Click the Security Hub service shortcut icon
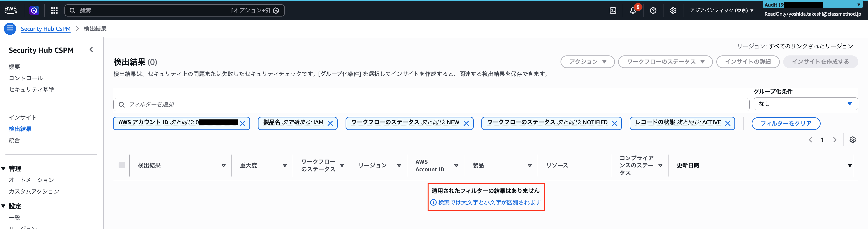 pos(34,10)
